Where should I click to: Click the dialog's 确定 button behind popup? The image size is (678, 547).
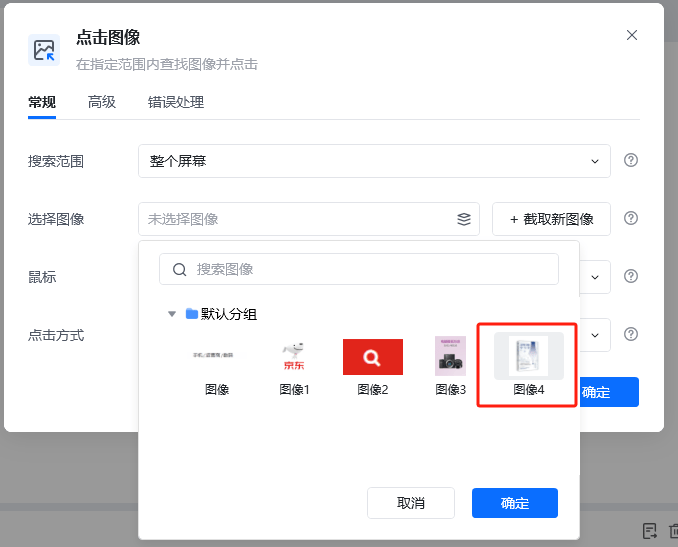click(x=608, y=392)
